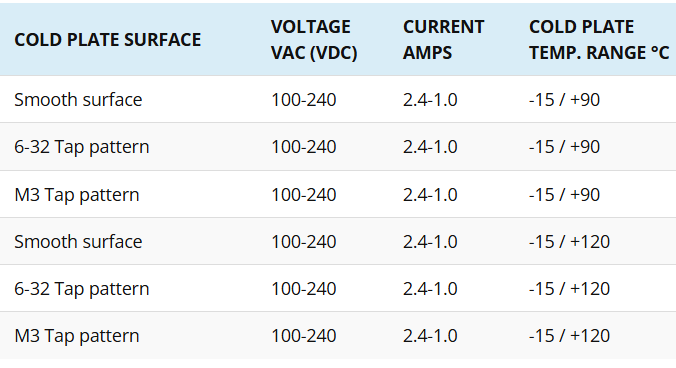Select second Smooth surface row label
Image resolution: width=676 pixels, height=368 pixels.
click(x=78, y=242)
